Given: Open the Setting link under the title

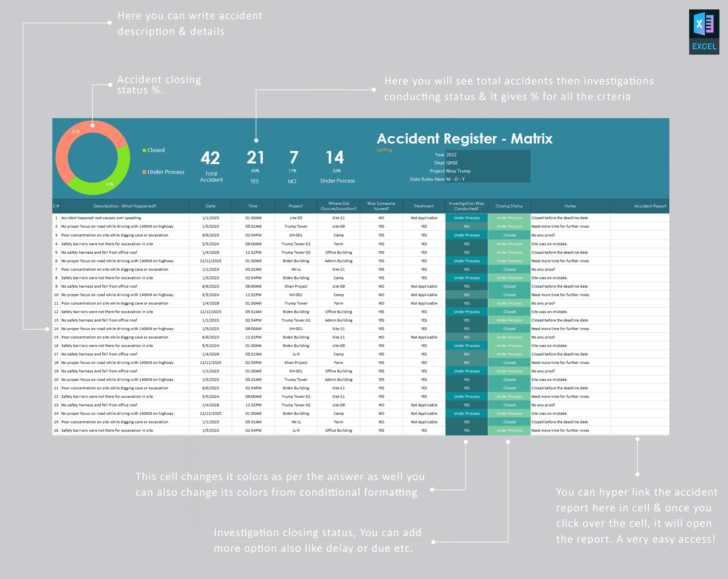Looking at the screenshot, I should [x=384, y=150].
